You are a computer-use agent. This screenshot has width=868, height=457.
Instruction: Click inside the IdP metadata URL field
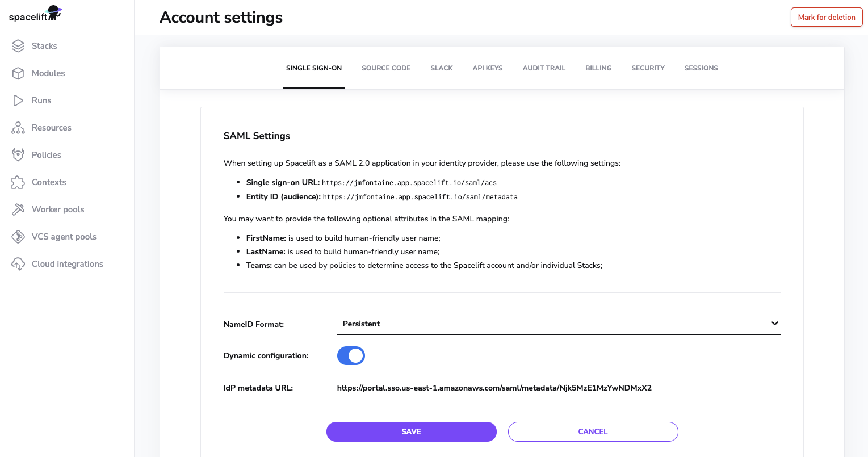pyautogui.click(x=559, y=388)
